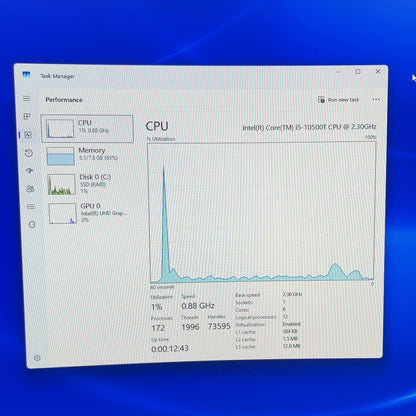Open the hamburger navigation menu
Screen dimensions: 416x416
[26, 98]
